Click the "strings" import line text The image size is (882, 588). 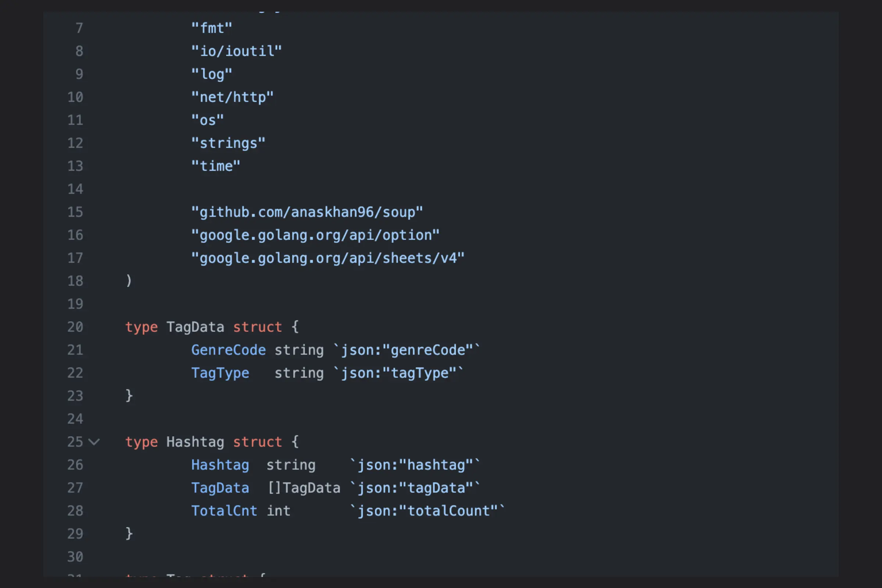pyautogui.click(x=228, y=143)
